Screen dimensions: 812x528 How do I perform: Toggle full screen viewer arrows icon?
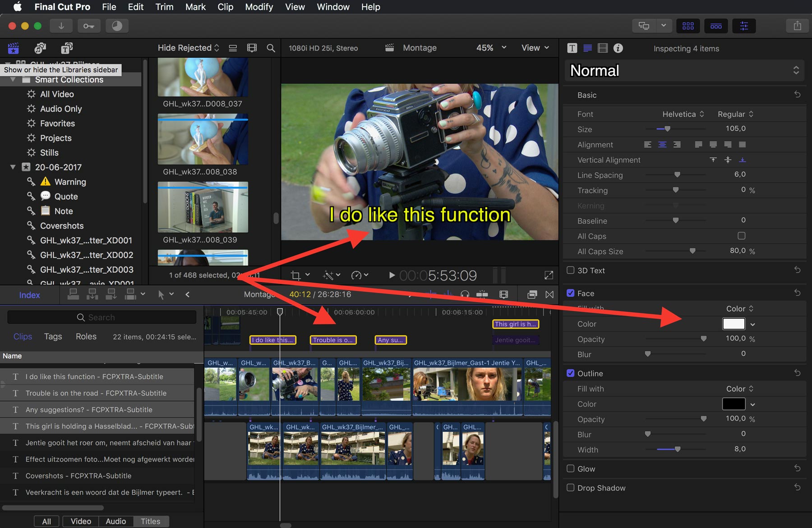click(x=549, y=275)
